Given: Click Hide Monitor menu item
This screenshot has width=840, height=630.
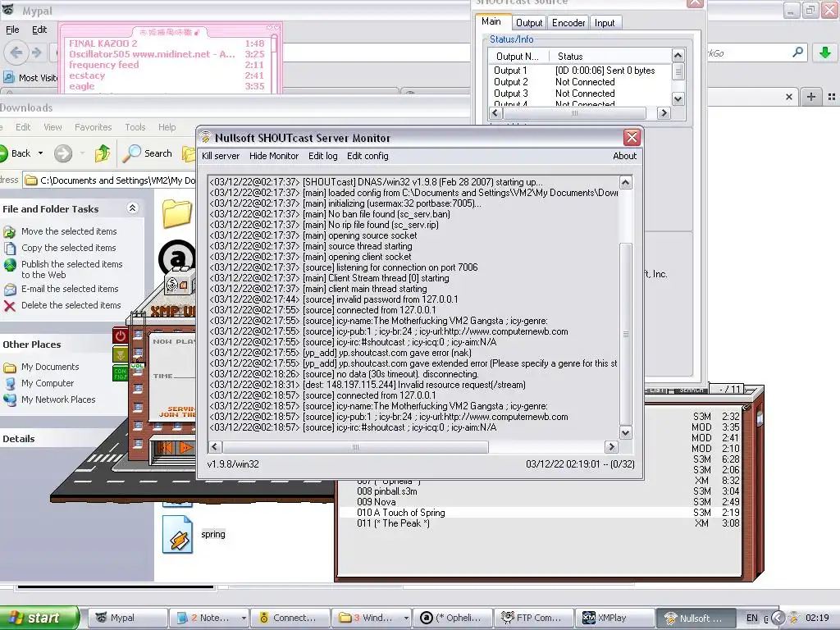Looking at the screenshot, I should coord(274,156).
